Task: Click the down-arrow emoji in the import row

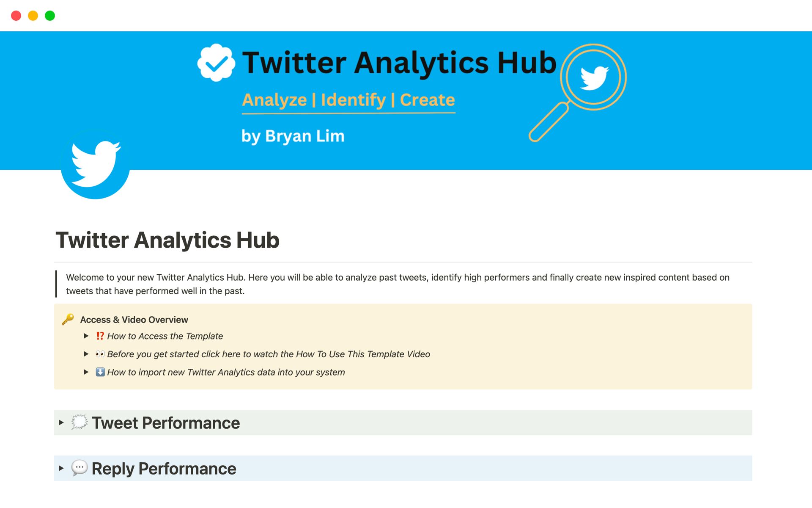Action: [100, 372]
